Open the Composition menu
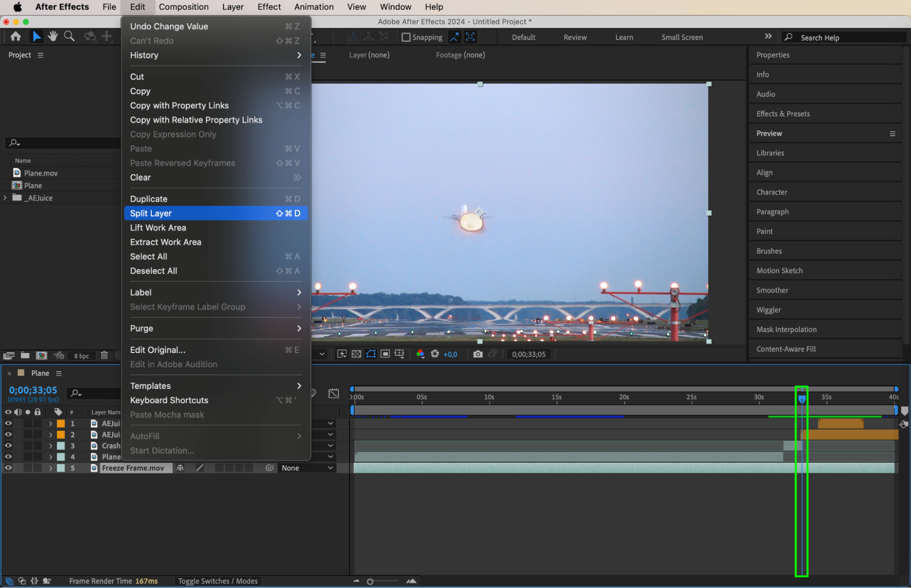911x588 pixels. 184,7
